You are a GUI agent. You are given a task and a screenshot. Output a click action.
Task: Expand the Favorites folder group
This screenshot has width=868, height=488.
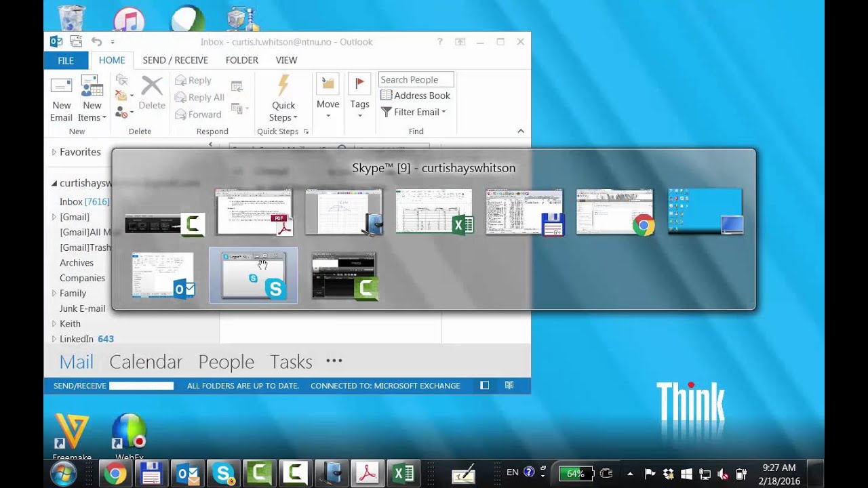pos(54,152)
